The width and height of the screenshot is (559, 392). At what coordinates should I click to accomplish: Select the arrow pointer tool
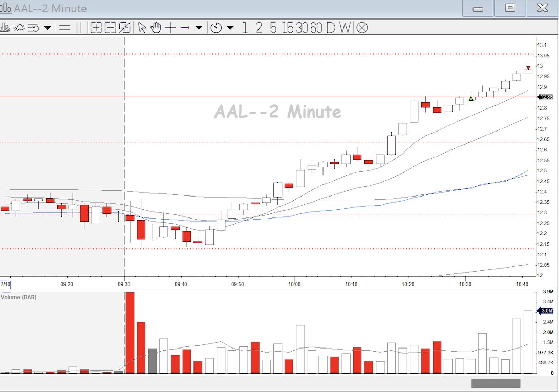pos(142,28)
